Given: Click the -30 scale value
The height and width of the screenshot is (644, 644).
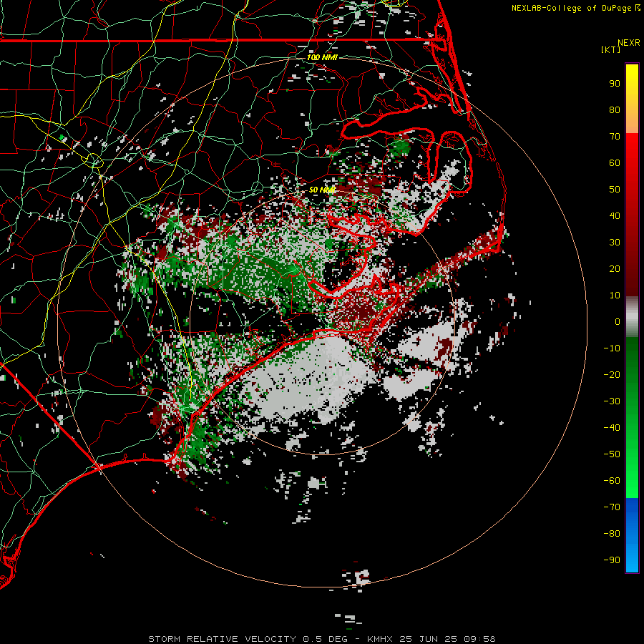Looking at the screenshot, I should click(612, 401).
